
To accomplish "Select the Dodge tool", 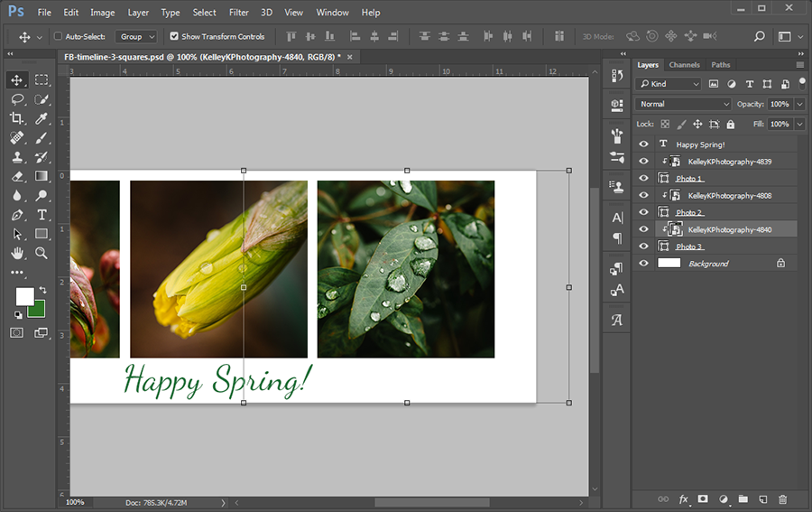I will (x=42, y=195).
